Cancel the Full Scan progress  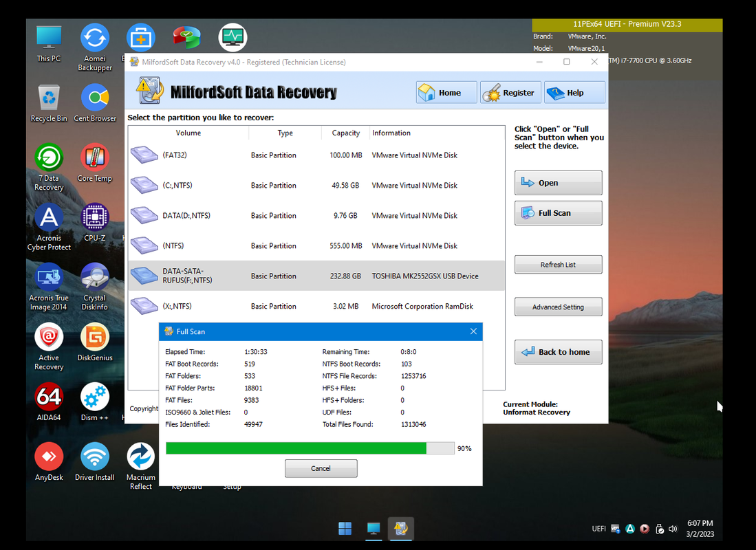[x=321, y=469]
